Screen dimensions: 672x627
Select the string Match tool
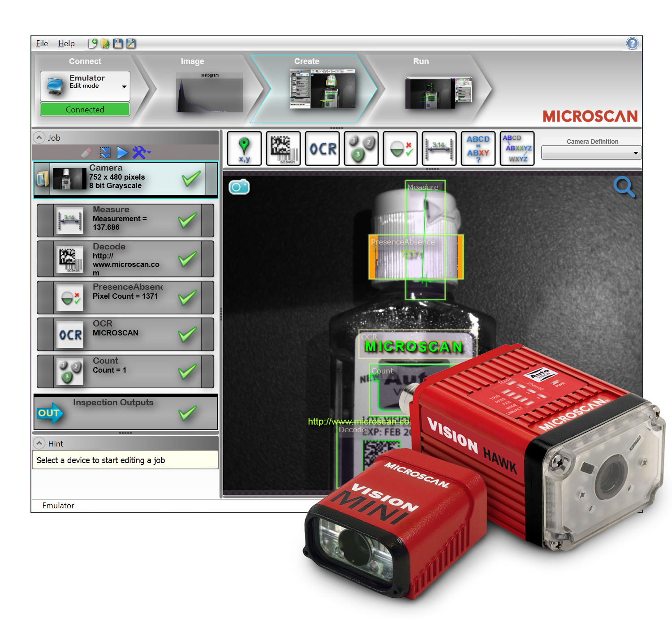pyautogui.click(x=478, y=148)
